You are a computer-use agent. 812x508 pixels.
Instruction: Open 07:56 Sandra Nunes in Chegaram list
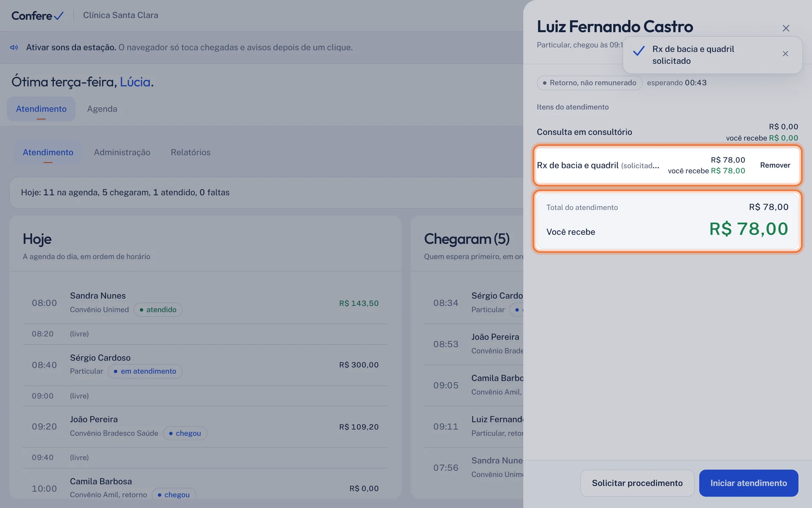tap(474, 467)
